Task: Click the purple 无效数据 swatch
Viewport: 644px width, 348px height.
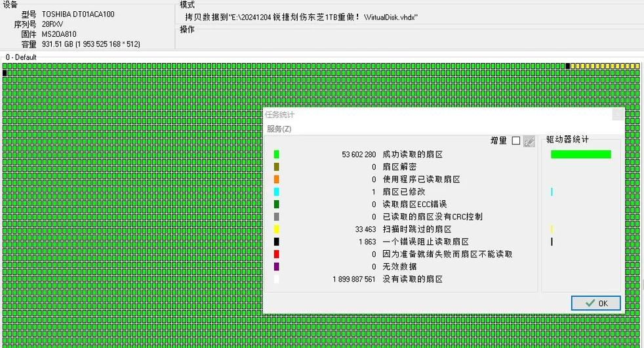Action: (x=276, y=267)
